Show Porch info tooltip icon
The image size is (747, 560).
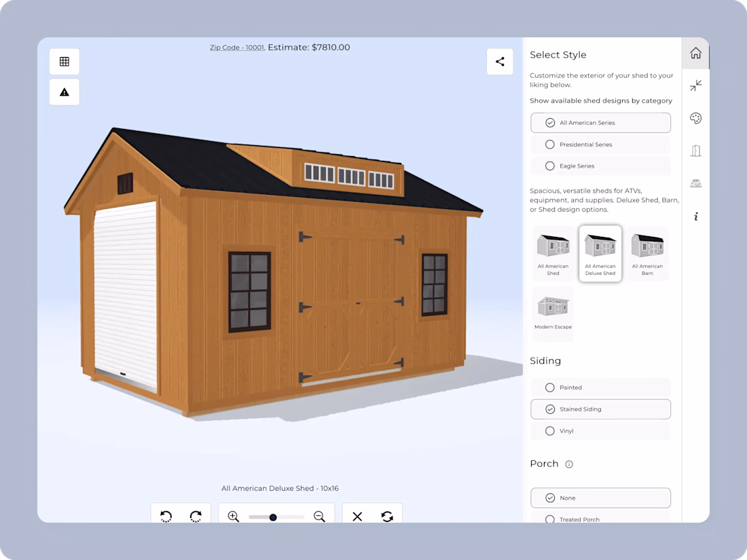(569, 465)
